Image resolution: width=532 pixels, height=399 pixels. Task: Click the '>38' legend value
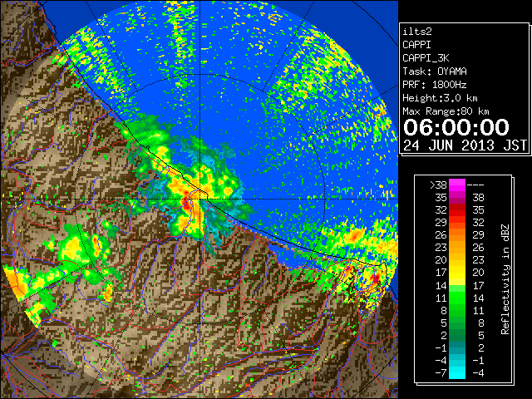click(x=438, y=185)
